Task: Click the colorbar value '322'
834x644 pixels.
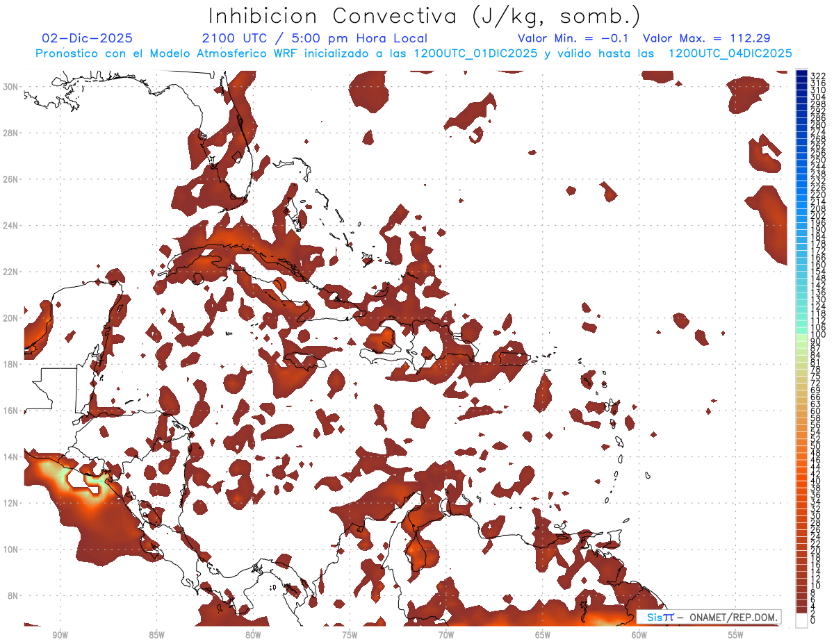Action: pos(818,75)
